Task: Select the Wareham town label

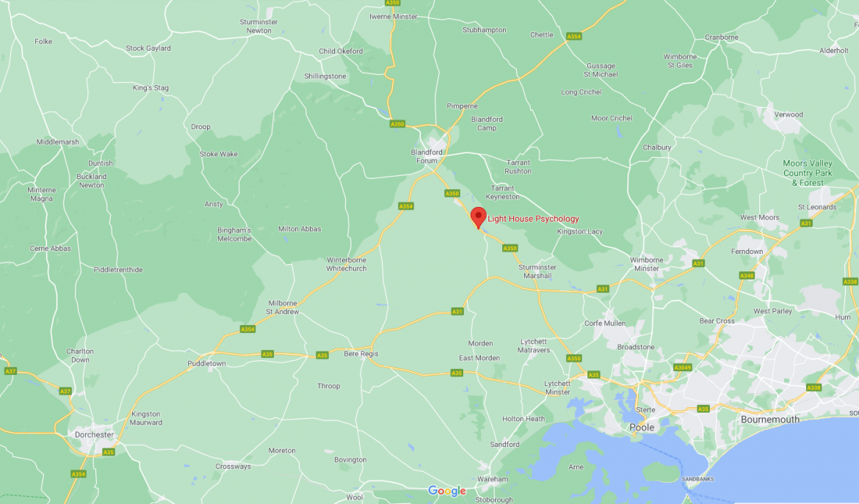Action: click(x=493, y=479)
